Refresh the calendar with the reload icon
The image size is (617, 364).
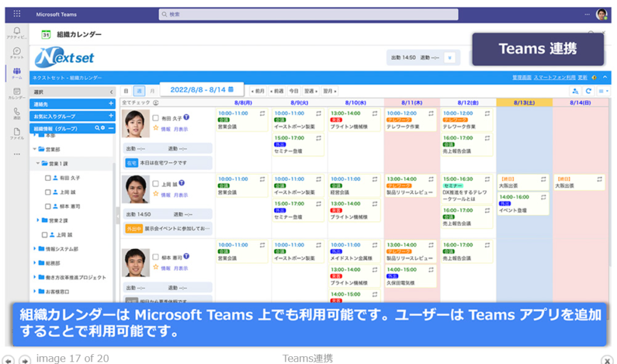coord(588,91)
